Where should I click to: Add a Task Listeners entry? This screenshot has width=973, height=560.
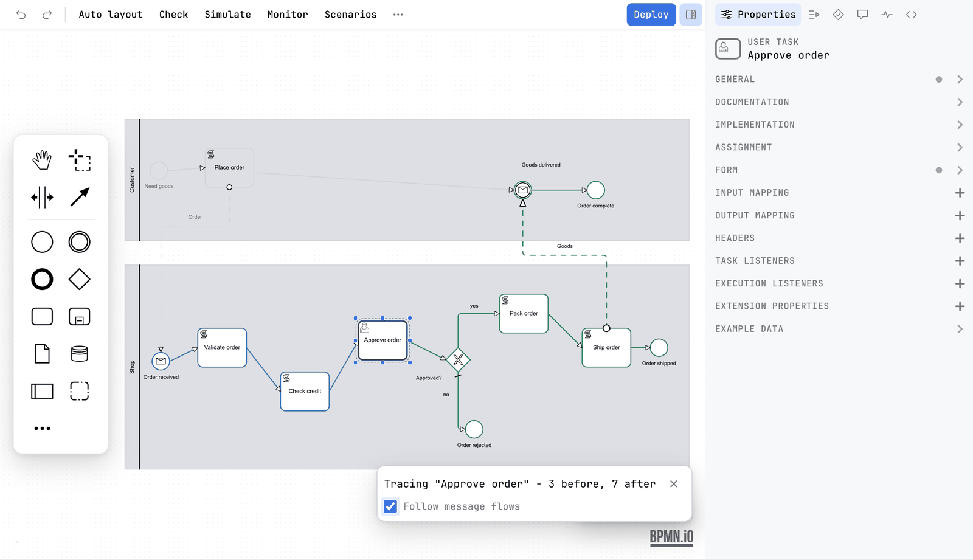(960, 261)
